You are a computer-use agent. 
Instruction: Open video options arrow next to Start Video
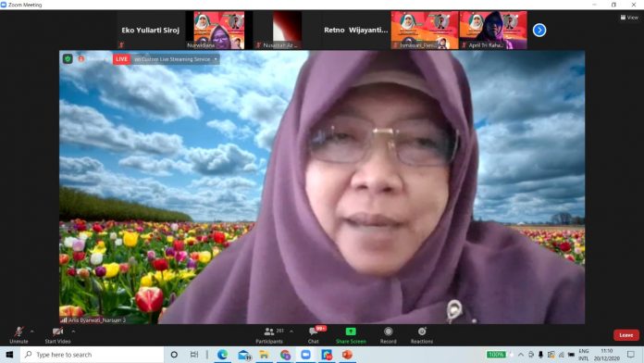[x=73, y=332]
